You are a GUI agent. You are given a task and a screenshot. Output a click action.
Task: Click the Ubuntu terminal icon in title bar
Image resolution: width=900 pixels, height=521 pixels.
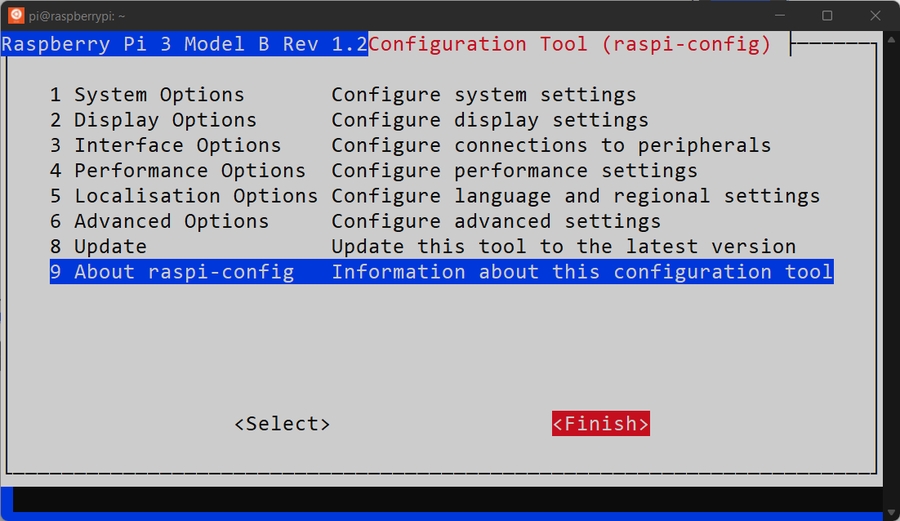[x=16, y=15]
